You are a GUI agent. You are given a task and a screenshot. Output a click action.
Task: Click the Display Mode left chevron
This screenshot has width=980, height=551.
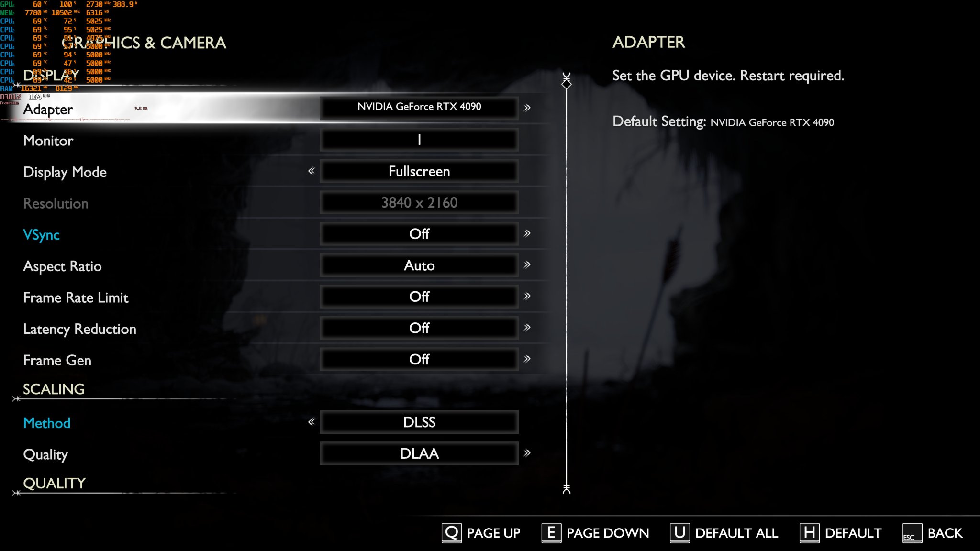(x=311, y=170)
